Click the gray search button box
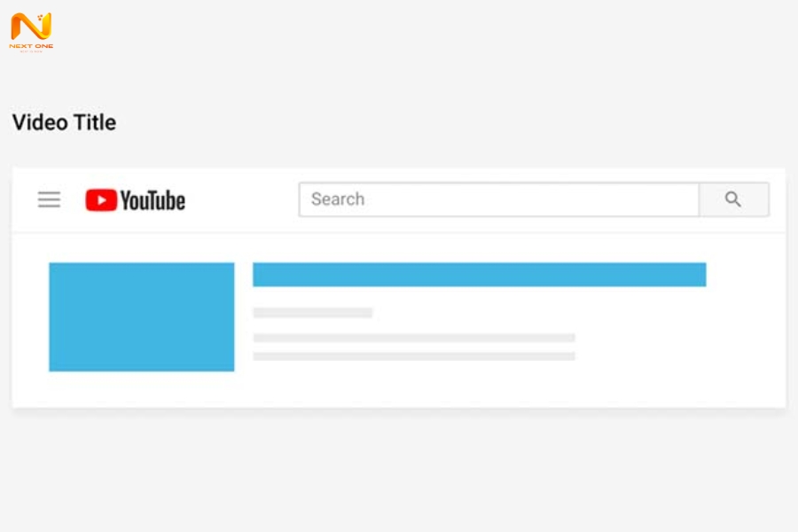This screenshot has width=798, height=532. pyautogui.click(x=734, y=199)
